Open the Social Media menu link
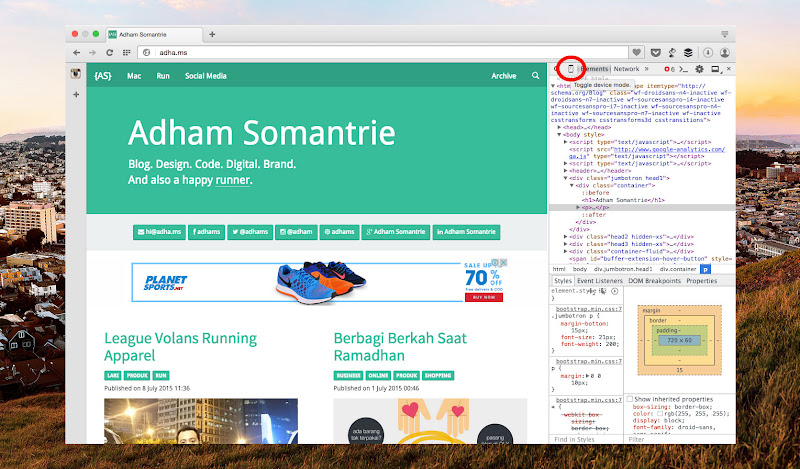 click(206, 76)
